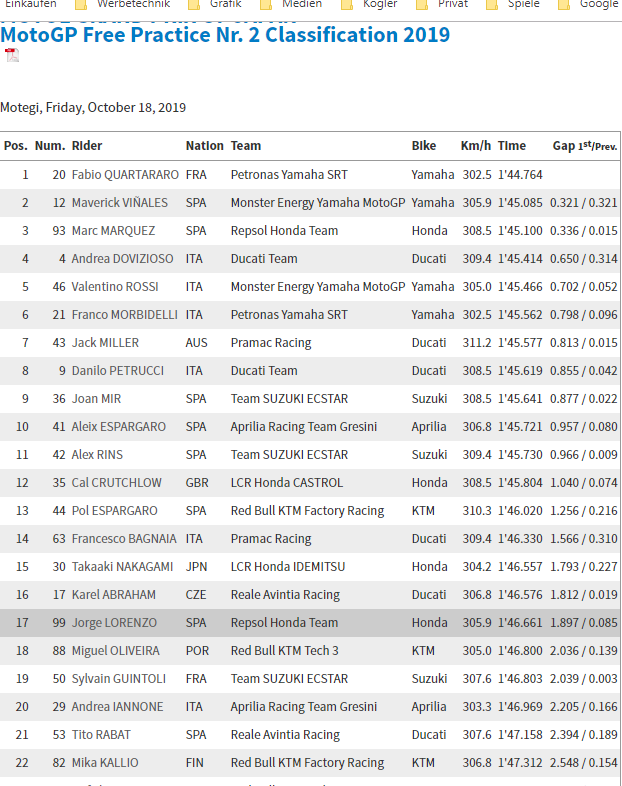This screenshot has height=786, width=622.
Task: Click the Team column header
Action: (x=246, y=146)
